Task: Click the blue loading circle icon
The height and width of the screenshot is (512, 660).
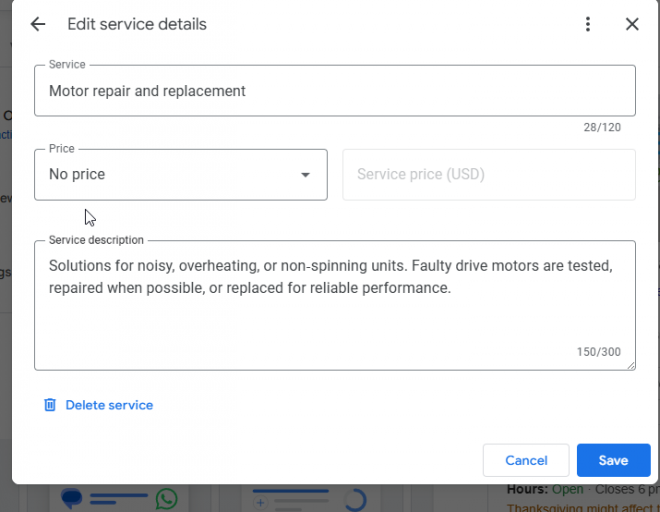Action: (355, 499)
